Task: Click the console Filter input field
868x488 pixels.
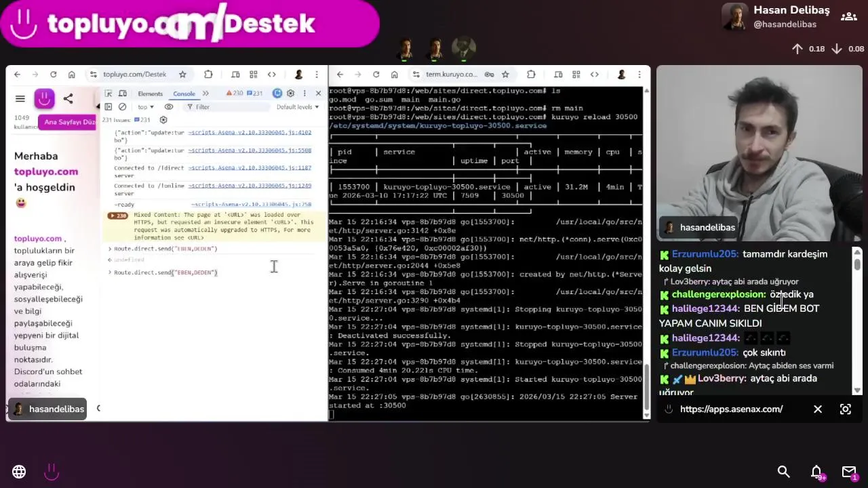Action: coord(227,107)
